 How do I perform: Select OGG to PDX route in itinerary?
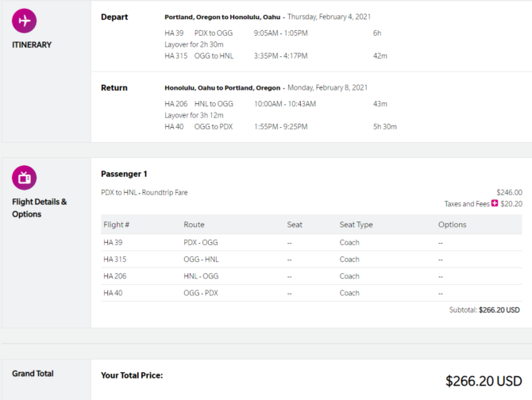coord(214,127)
